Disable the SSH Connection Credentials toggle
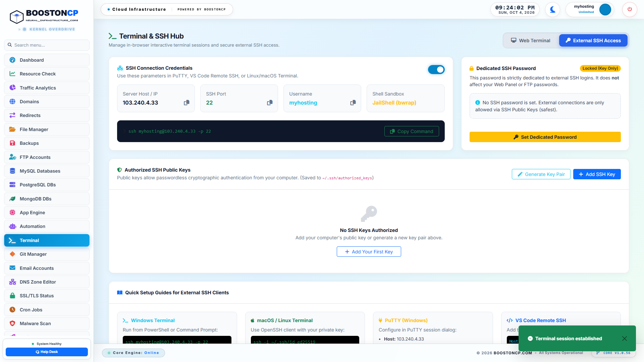This screenshot has height=362, width=644. pyautogui.click(x=436, y=69)
